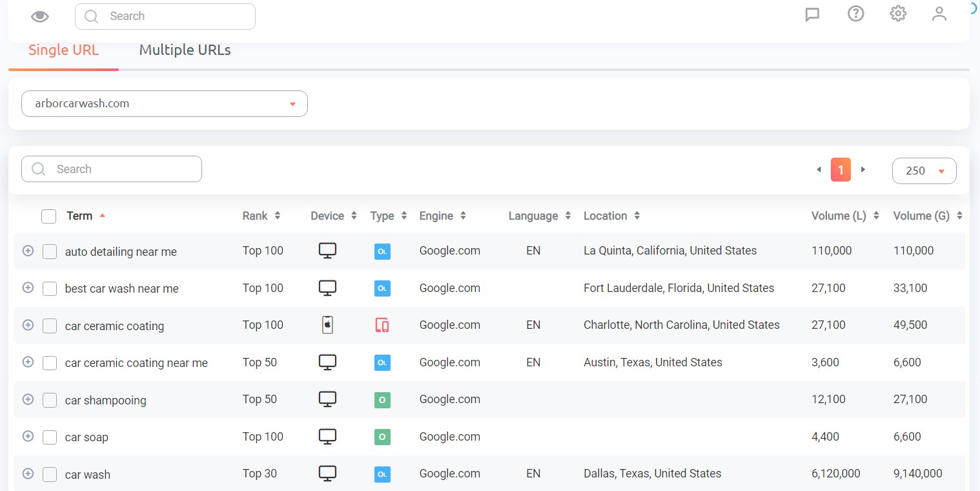Expand the car shampooing row
Image resolution: width=980 pixels, height=491 pixels.
click(28, 399)
